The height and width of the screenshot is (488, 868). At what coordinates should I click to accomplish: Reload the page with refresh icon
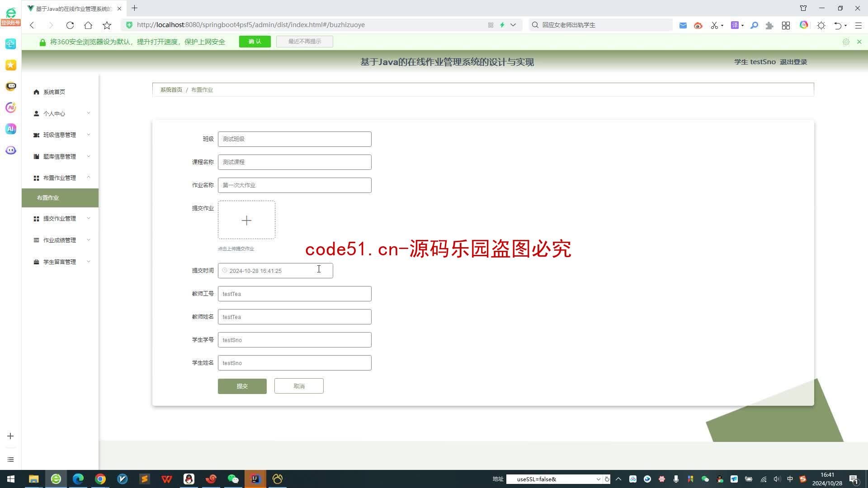tap(70, 25)
